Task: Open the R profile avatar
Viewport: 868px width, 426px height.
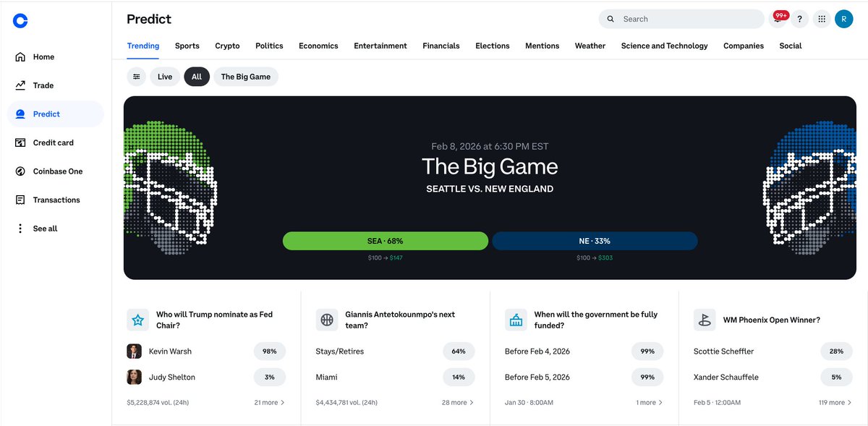Action: coord(844,20)
